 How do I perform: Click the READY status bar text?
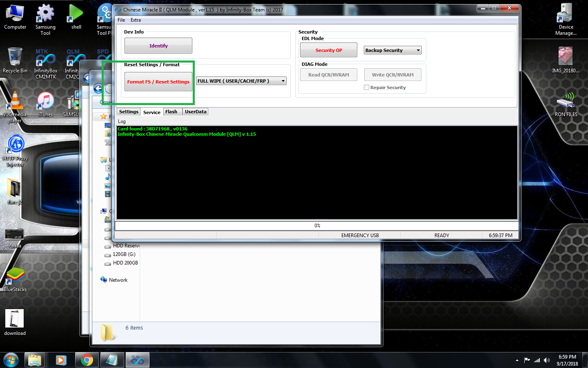point(441,236)
